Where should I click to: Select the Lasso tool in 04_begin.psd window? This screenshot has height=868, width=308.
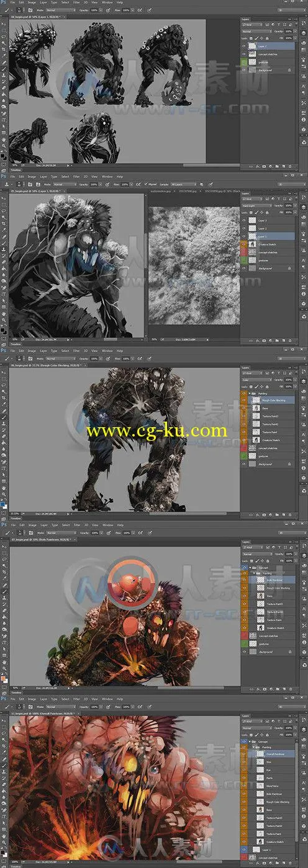[x=4, y=38]
